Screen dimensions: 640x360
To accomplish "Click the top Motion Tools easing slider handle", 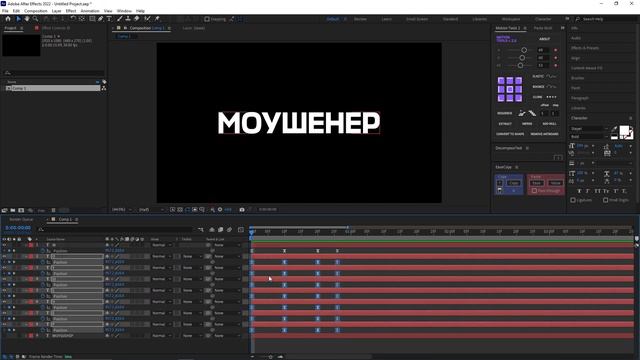I will point(524,50).
